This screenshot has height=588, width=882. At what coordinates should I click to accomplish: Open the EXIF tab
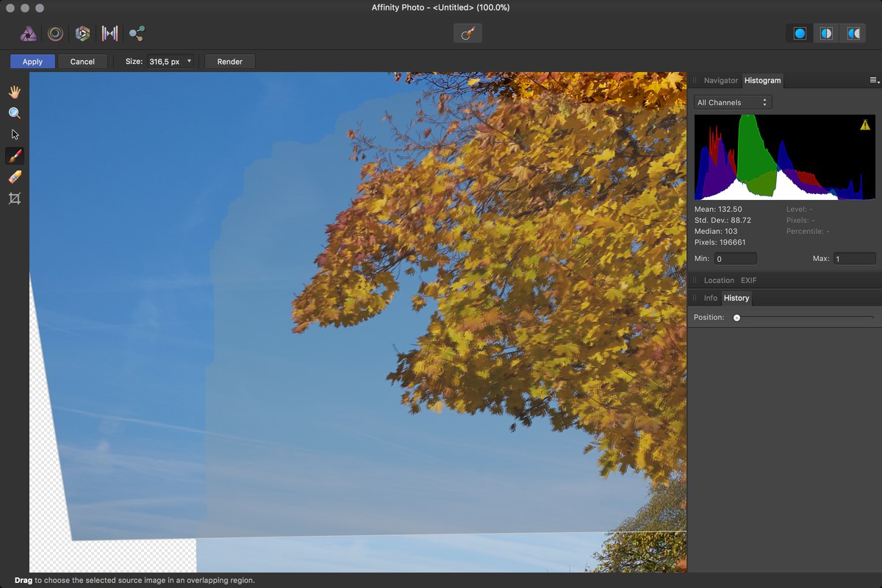click(x=748, y=280)
